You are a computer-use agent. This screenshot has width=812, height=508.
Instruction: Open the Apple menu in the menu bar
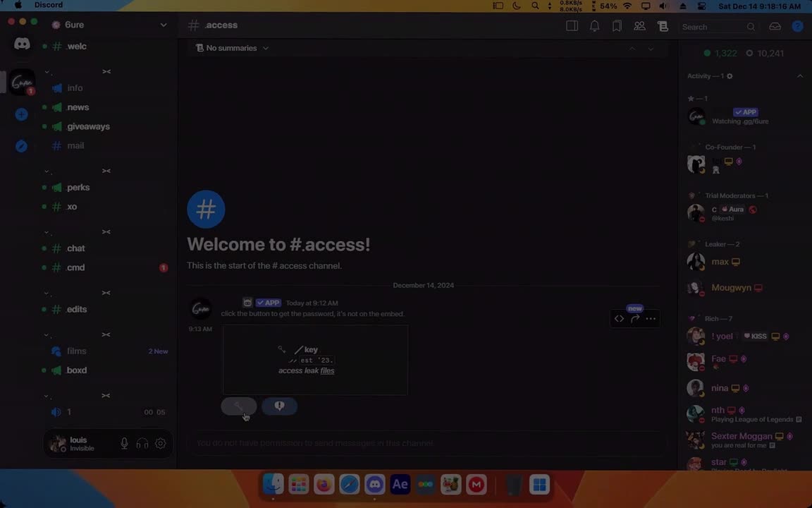(17, 5)
